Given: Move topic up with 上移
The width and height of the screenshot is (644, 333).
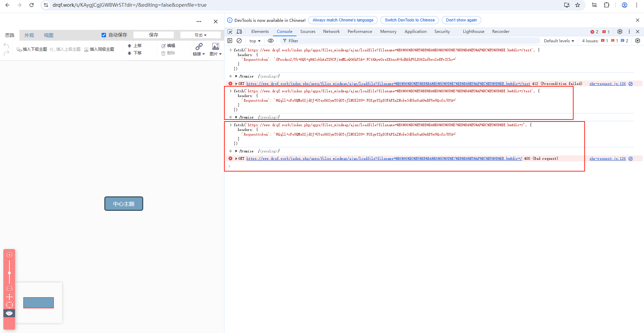Looking at the screenshot, I should [x=135, y=46].
